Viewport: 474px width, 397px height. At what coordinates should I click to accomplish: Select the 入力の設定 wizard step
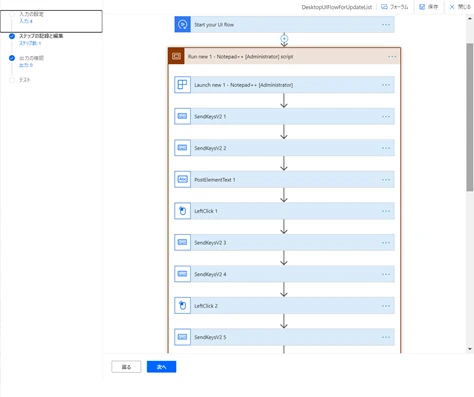click(x=31, y=14)
